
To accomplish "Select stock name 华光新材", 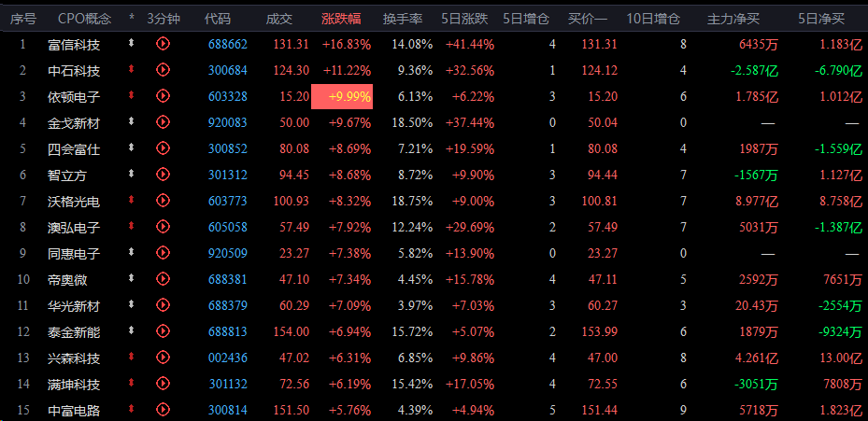I will click(x=74, y=306).
